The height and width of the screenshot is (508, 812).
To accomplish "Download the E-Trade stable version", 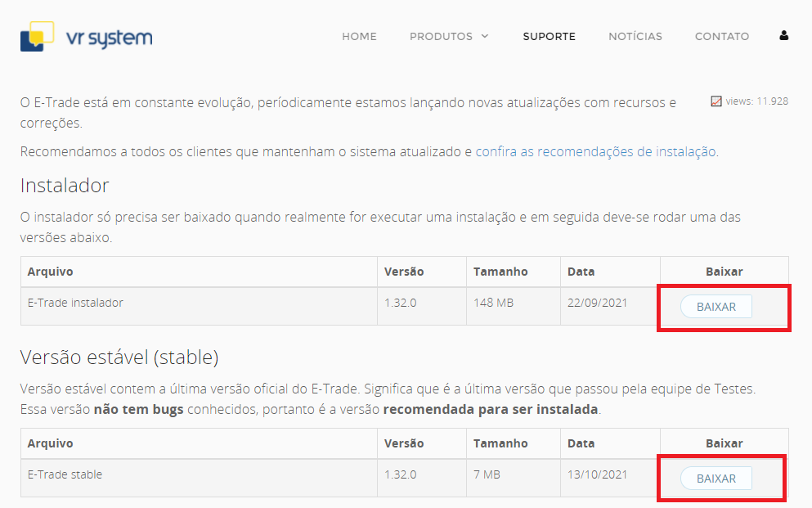I will [716, 479].
